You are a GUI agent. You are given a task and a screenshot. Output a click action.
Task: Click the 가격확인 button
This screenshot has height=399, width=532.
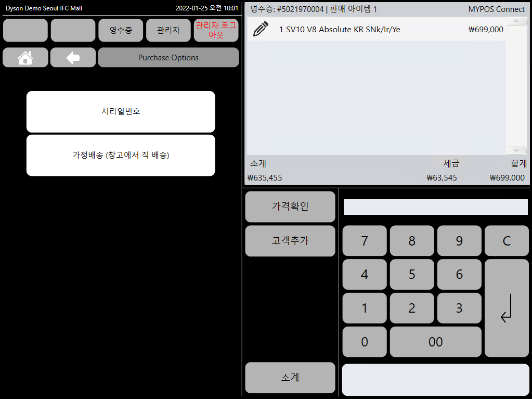tap(290, 207)
